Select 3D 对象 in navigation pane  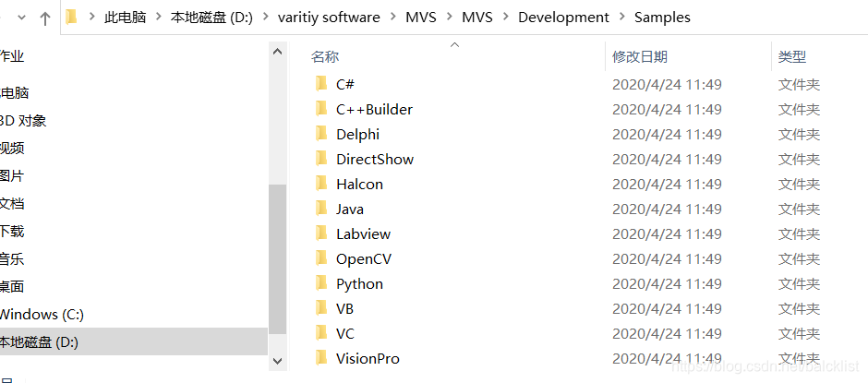click(23, 121)
